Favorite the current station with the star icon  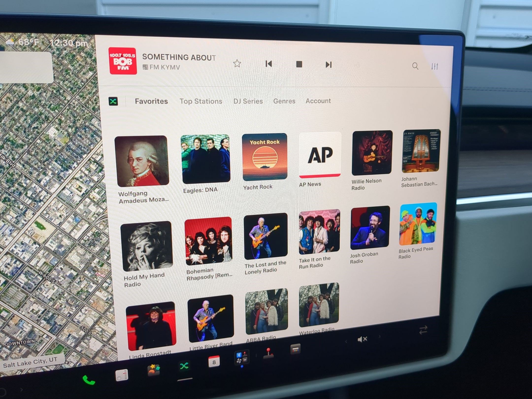tap(237, 64)
